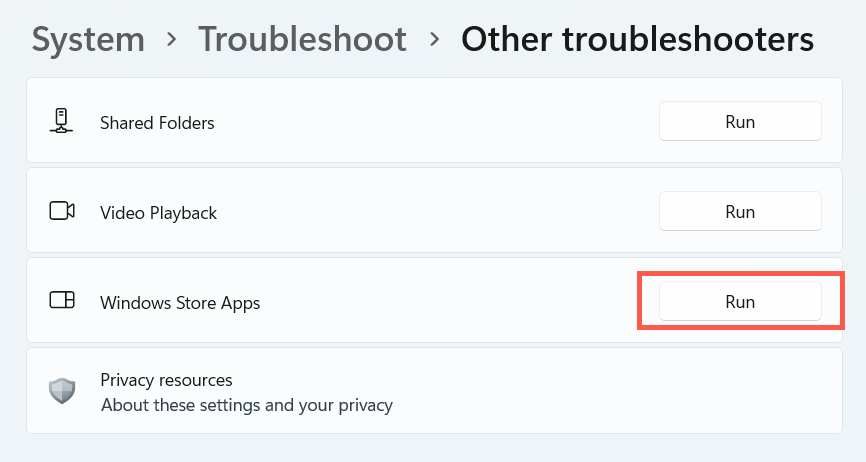
Task: Click the Other troubleshooters page title
Action: (637, 39)
